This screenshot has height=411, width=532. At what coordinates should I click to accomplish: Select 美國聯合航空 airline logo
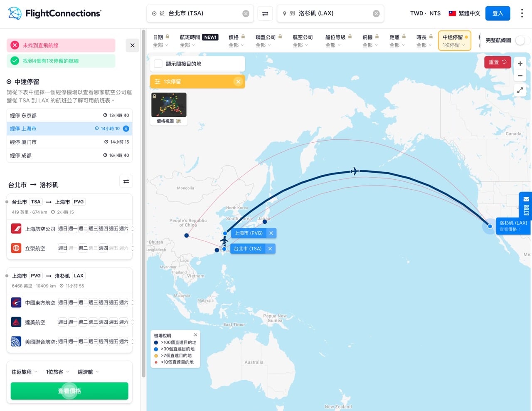pos(16,342)
